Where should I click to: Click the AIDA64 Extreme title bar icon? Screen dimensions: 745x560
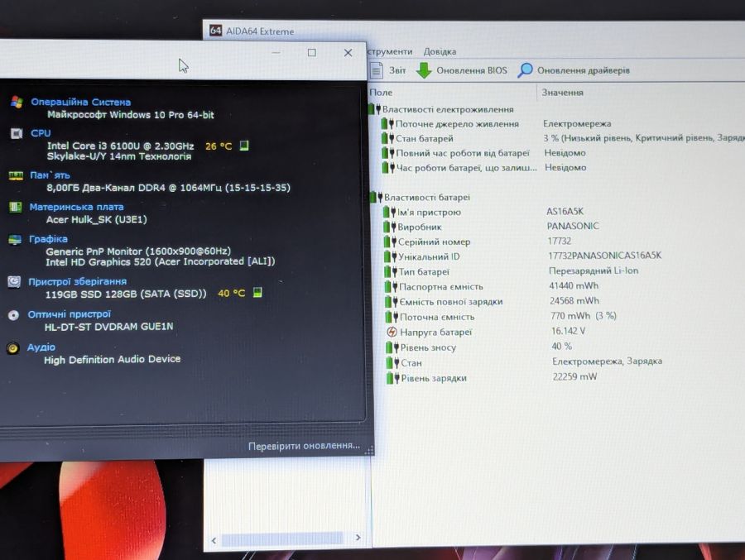click(x=215, y=31)
